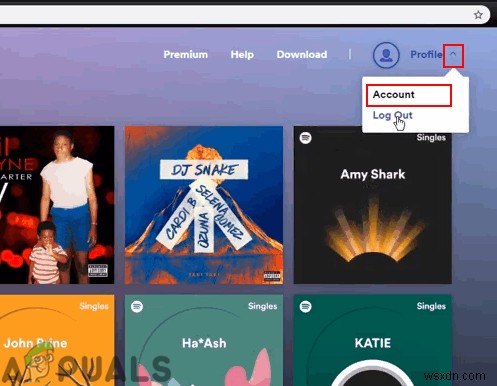Open the Help page
Screen dimensions: 497x386
(x=242, y=54)
